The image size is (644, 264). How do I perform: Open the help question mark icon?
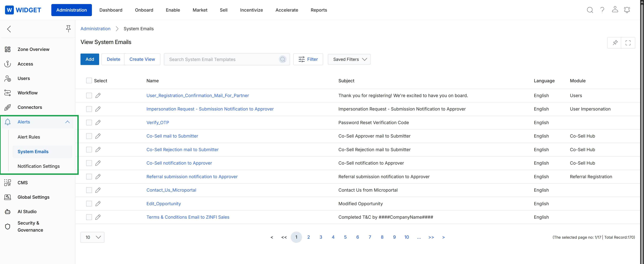tap(602, 10)
